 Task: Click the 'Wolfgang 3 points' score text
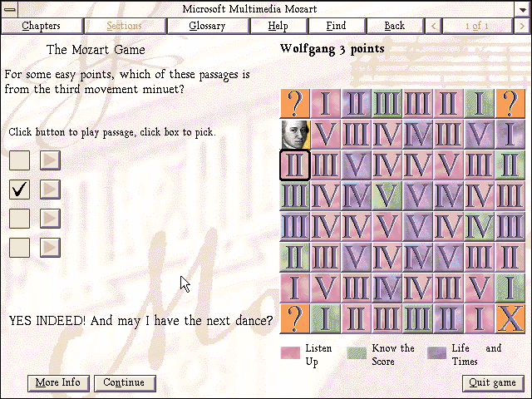(332, 49)
